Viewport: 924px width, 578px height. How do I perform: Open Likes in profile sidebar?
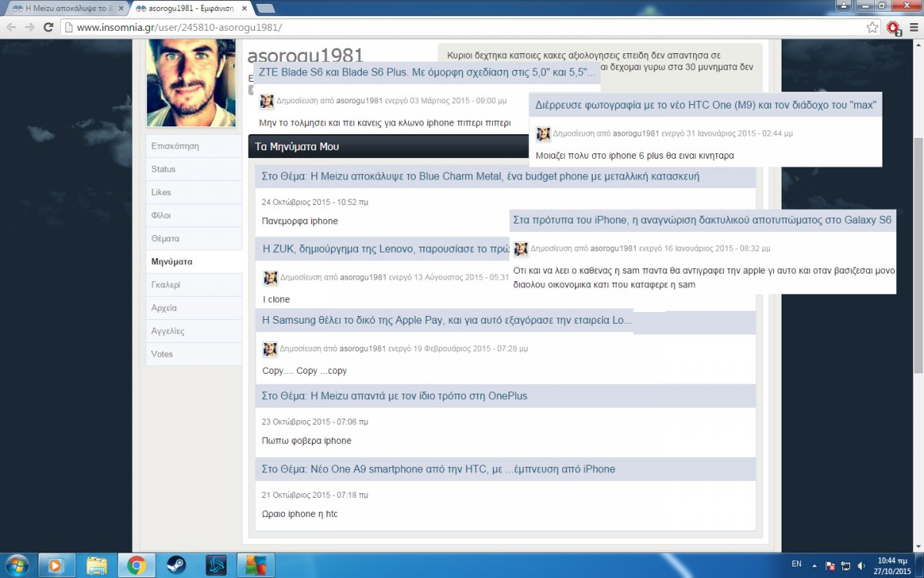[193, 192]
